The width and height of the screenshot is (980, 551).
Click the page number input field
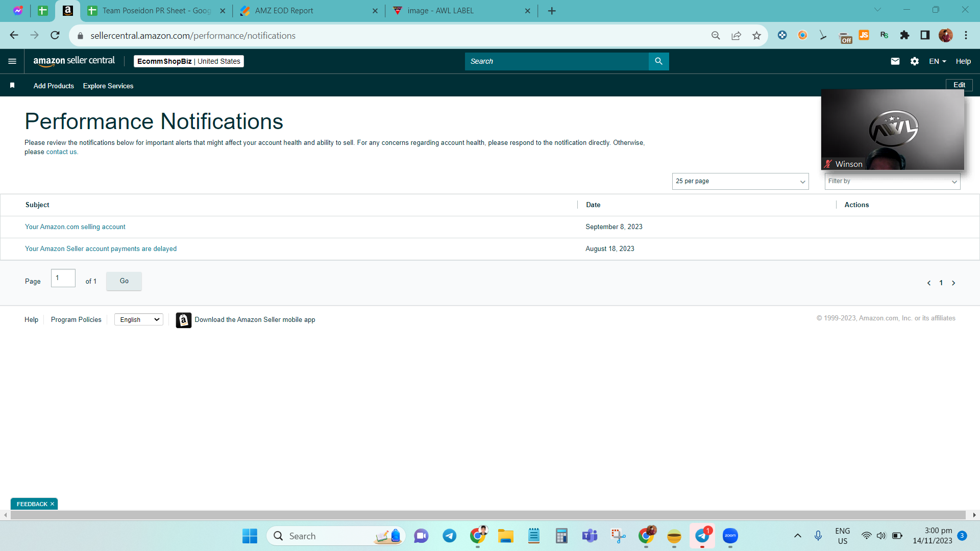[63, 278]
